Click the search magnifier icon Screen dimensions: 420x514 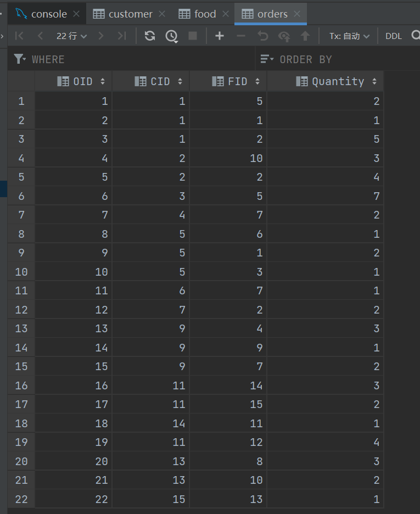416,35
